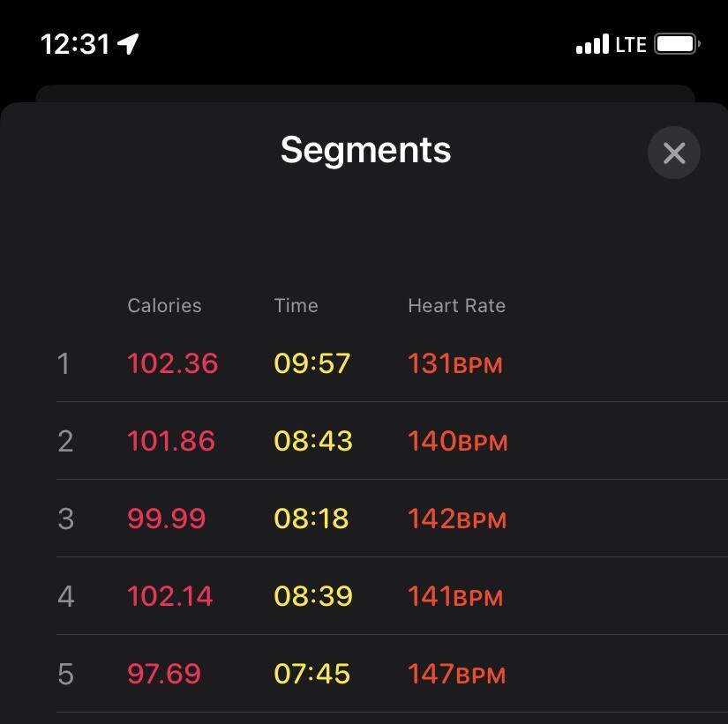Screen dimensions: 728x724
Task: Tap the location arrow in the status bar
Action: 128,44
